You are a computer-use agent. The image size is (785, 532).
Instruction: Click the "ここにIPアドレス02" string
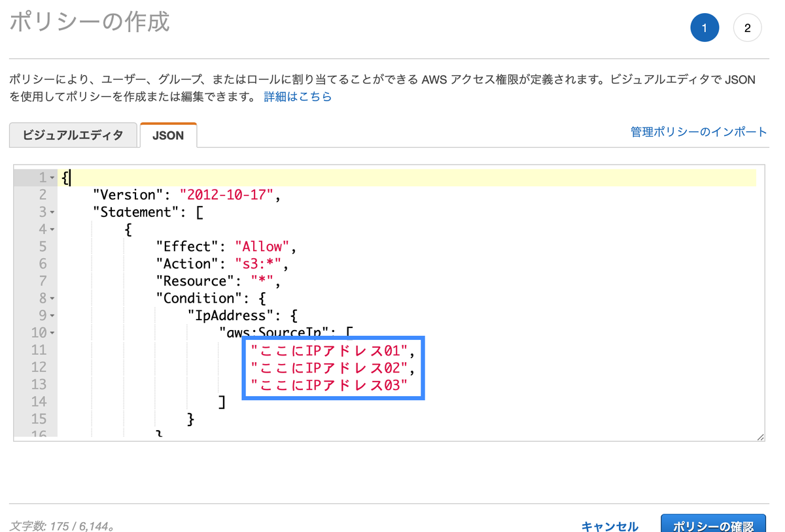pyautogui.click(x=330, y=368)
